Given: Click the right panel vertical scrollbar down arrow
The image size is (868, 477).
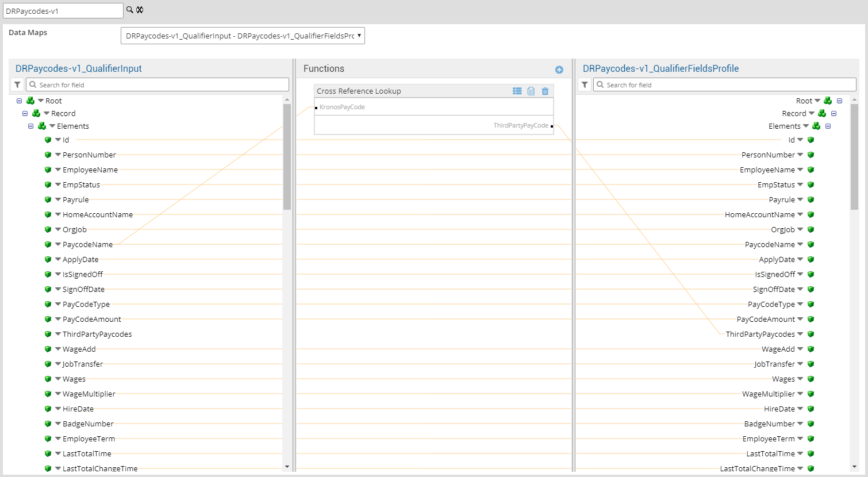Looking at the screenshot, I should click(854, 467).
